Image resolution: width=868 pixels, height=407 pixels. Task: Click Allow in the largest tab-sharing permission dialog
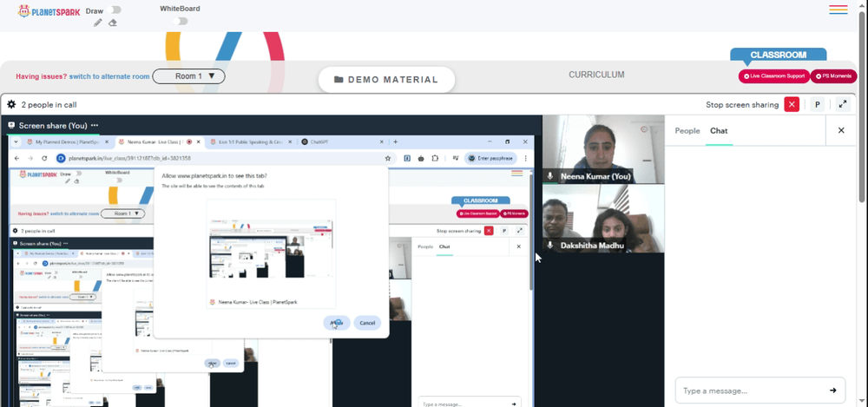337,323
